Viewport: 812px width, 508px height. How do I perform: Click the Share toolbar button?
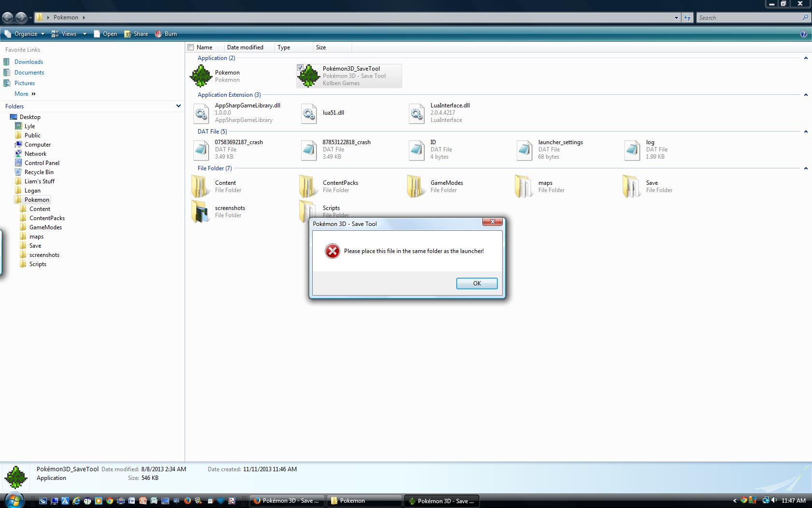coord(136,34)
